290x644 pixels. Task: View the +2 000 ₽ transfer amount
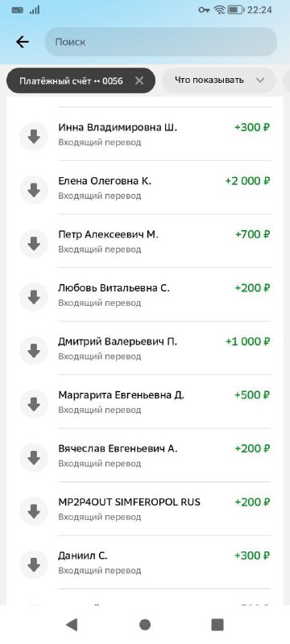click(247, 180)
